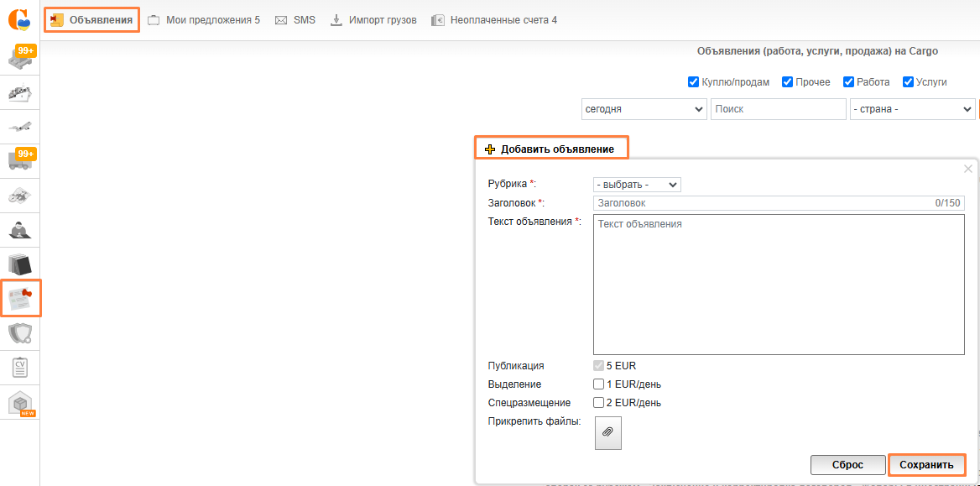The image size is (980, 486).
Task: Open the pinned announcements sidebar icon
Action: pos(20,298)
